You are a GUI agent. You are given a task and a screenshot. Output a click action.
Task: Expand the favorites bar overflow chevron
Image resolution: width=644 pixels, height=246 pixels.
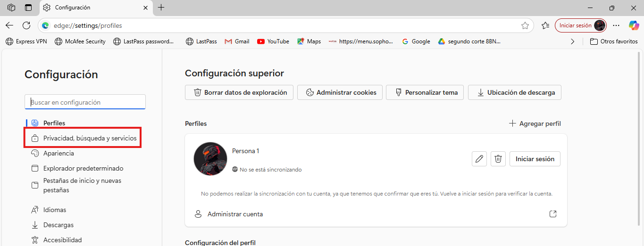tap(573, 41)
